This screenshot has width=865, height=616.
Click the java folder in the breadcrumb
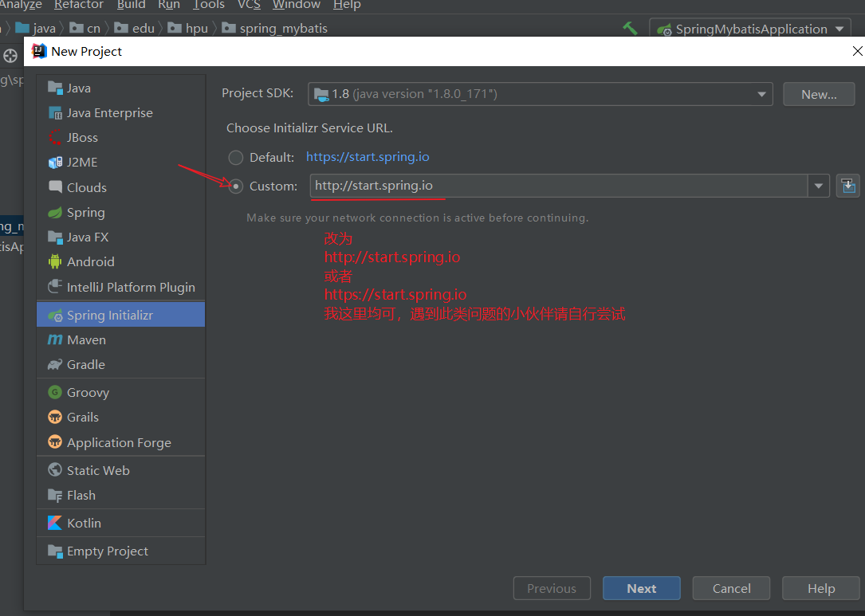pos(36,28)
